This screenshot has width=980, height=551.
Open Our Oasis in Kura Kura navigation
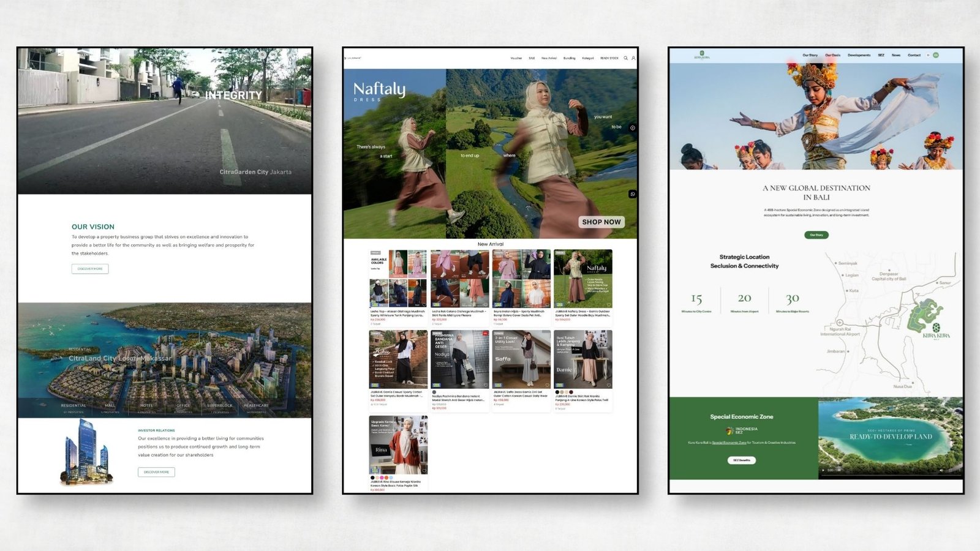point(833,55)
